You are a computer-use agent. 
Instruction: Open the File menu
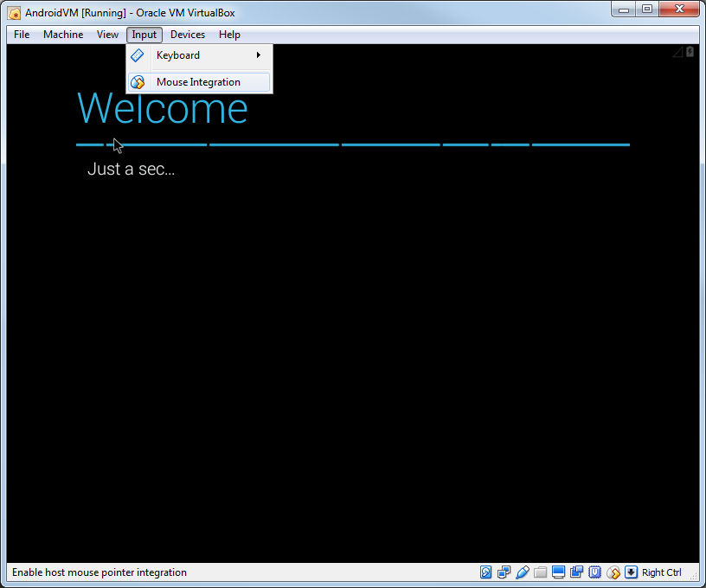point(22,35)
